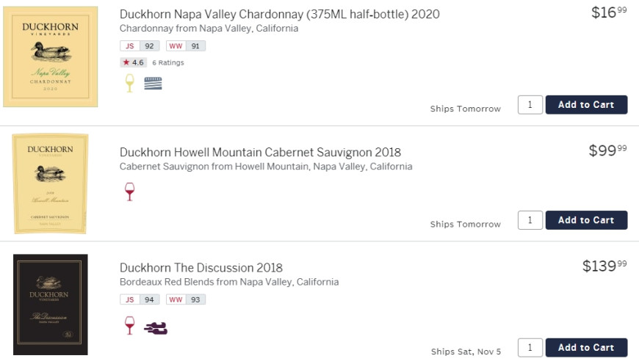
Task: Click the WW 91 rating badge
Action: [186, 45]
